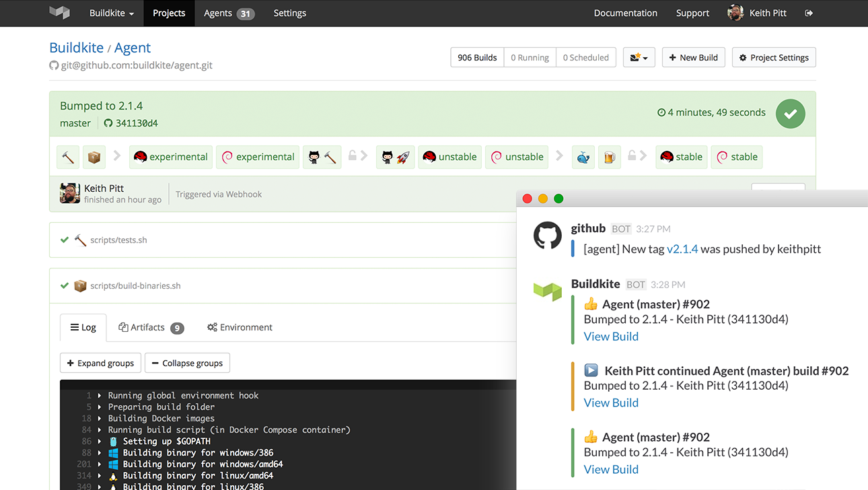Viewport: 868px width, 490px height.
Task: Select the GitHub rocket release step
Action: click(395, 157)
